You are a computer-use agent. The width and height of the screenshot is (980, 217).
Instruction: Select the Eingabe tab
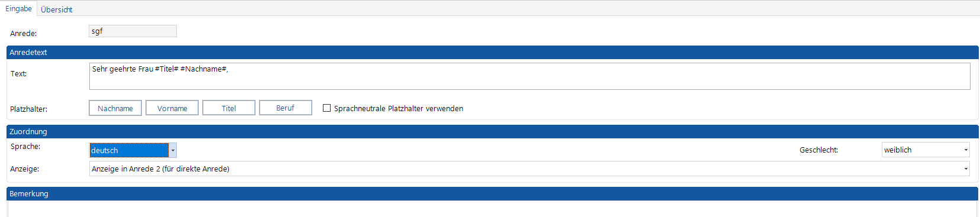pyautogui.click(x=18, y=9)
